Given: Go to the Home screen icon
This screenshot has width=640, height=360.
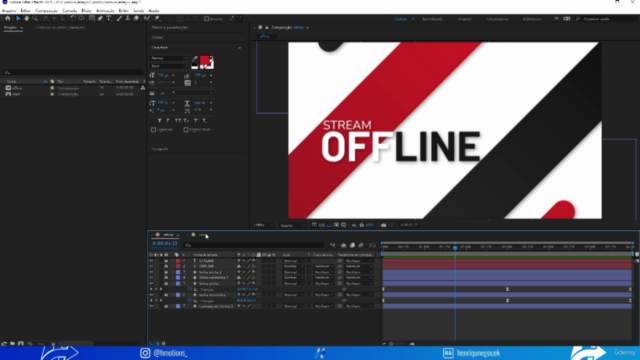Looking at the screenshot, I should [x=7, y=18].
